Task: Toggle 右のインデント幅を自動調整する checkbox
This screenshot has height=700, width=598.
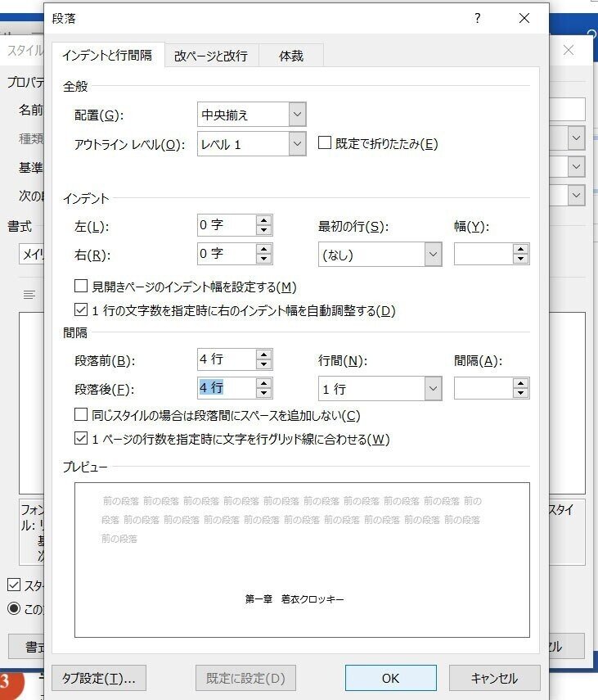Action: point(81,309)
